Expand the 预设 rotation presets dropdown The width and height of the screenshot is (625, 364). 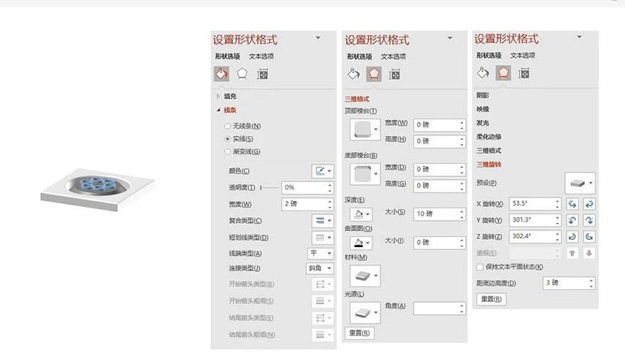[580, 183]
